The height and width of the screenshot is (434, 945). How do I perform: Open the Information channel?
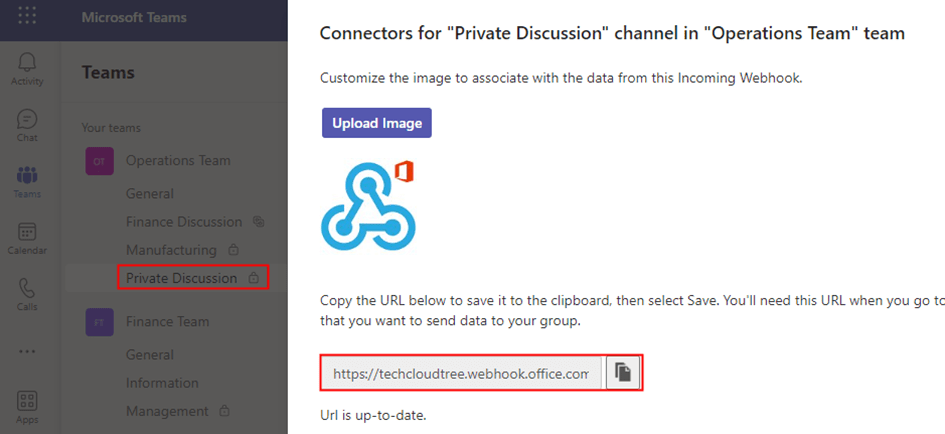point(162,383)
